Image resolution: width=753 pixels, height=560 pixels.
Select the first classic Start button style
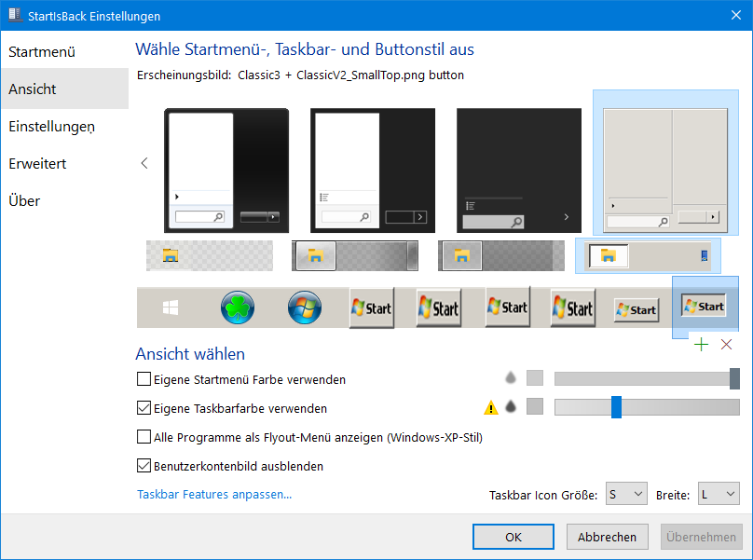(372, 307)
